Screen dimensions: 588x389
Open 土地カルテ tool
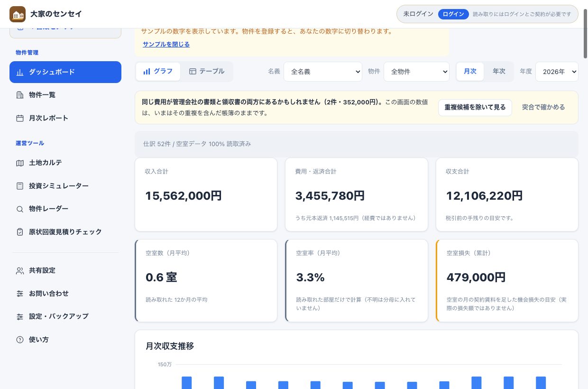[x=65, y=163]
